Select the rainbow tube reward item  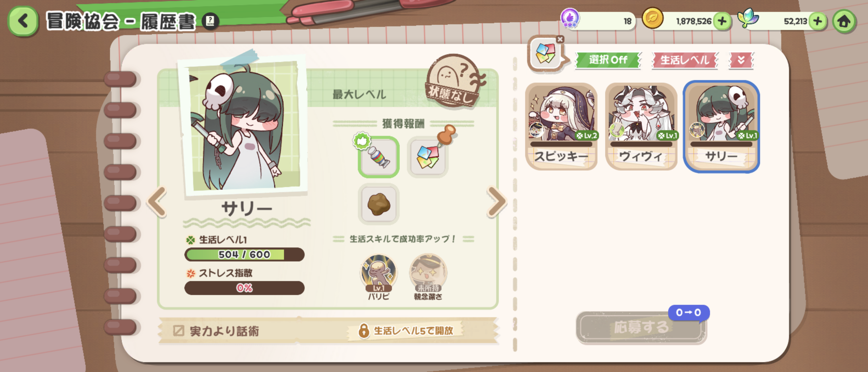(x=379, y=157)
